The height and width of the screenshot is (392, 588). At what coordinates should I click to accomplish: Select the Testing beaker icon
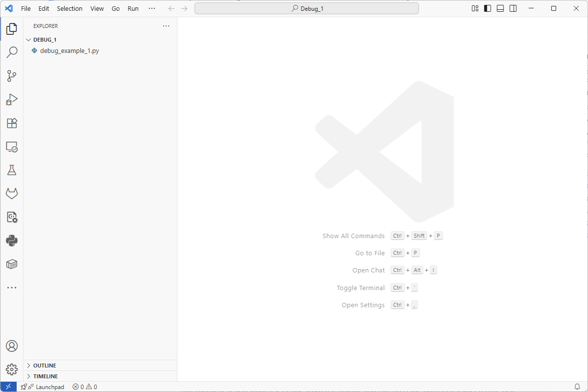click(x=12, y=170)
